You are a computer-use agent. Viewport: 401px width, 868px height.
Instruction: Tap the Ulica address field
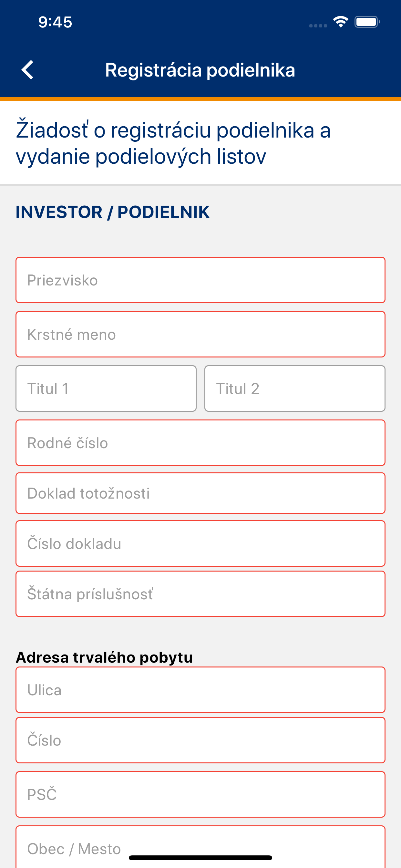pyautogui.click(x=200, y=690)
